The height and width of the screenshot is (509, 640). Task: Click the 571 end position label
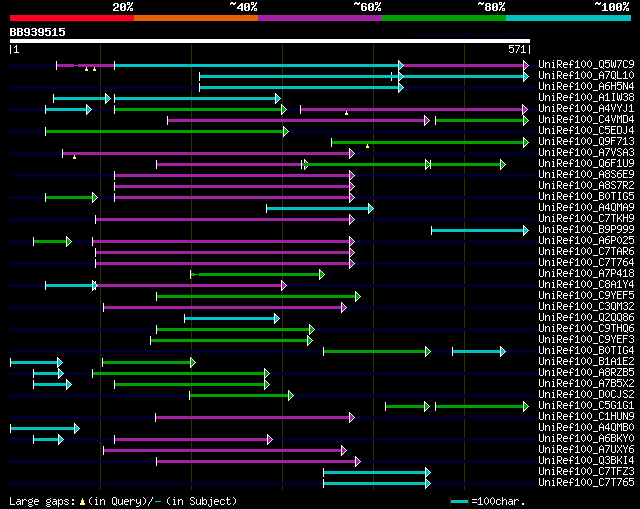[x=517, y=49]
